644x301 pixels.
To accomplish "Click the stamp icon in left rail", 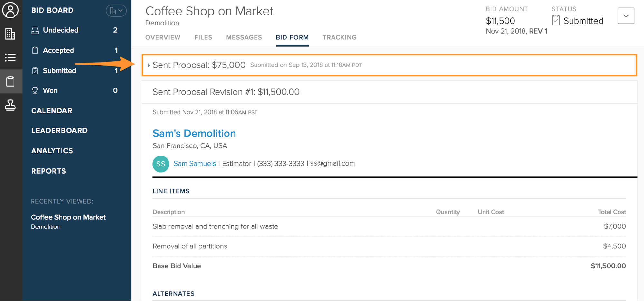I will click(x=10, y=105).
